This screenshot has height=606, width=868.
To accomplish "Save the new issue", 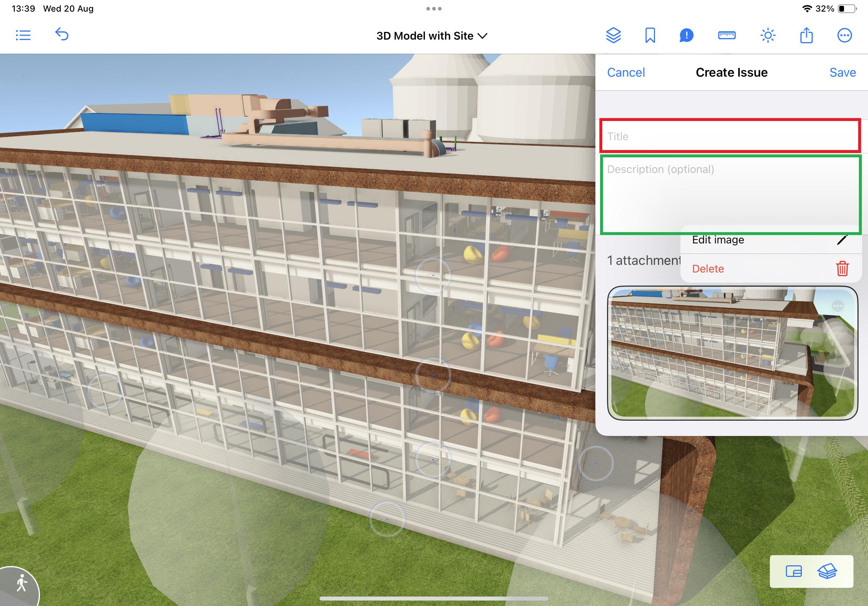I will 842,73.
